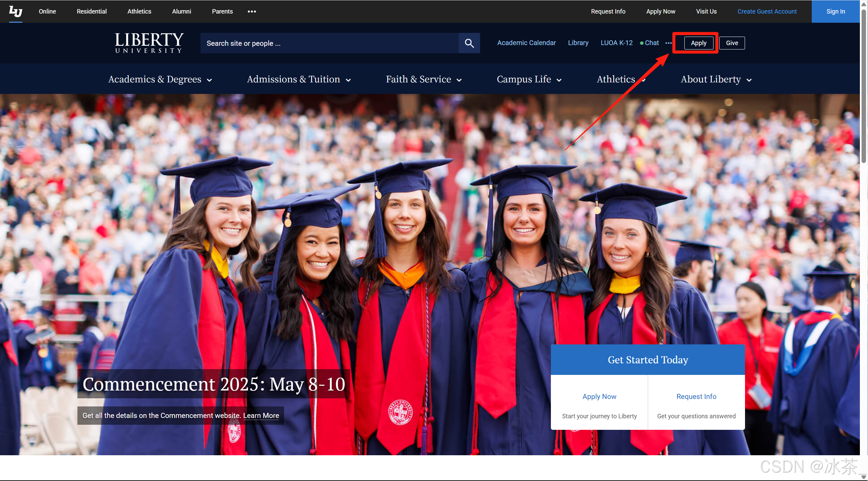This screenshot has width=868, height=481.
Task: Click the Search site or people field
Action: (x=329, y=43)
